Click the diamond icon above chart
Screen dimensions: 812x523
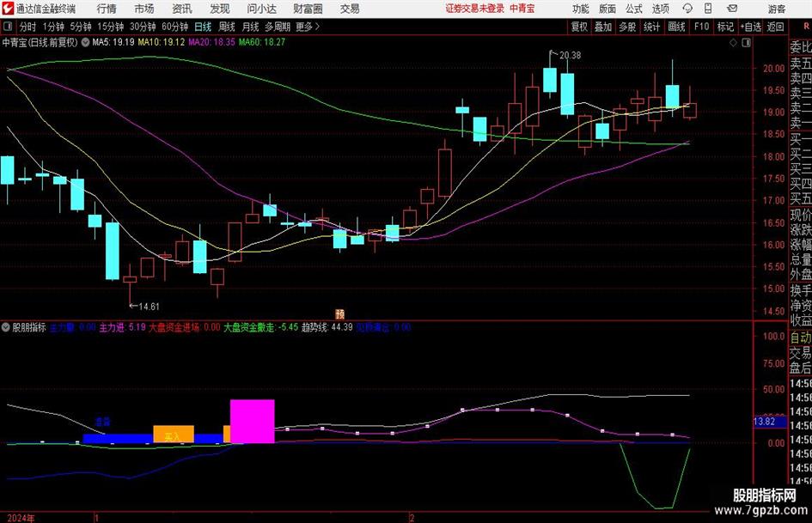733,43
